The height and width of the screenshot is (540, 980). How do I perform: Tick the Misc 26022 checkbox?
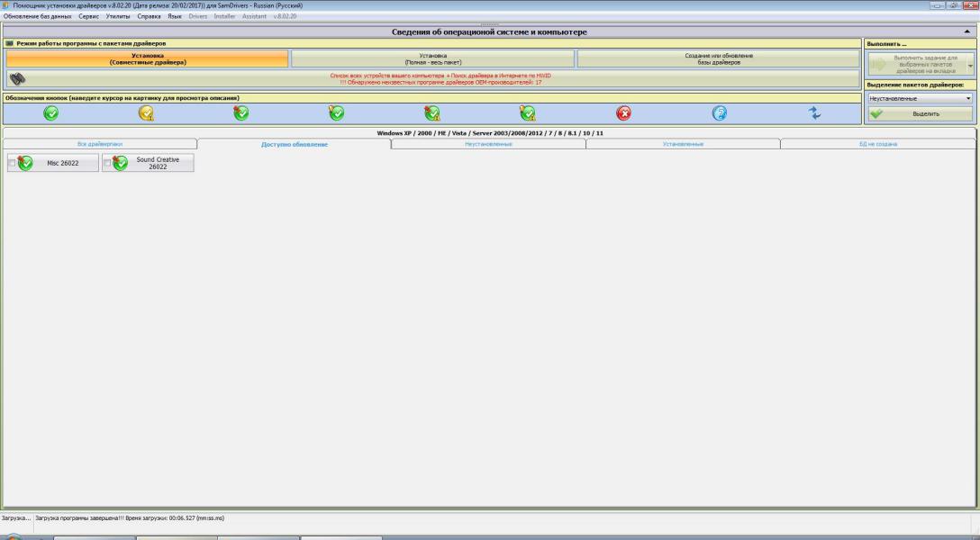(12, 163)
